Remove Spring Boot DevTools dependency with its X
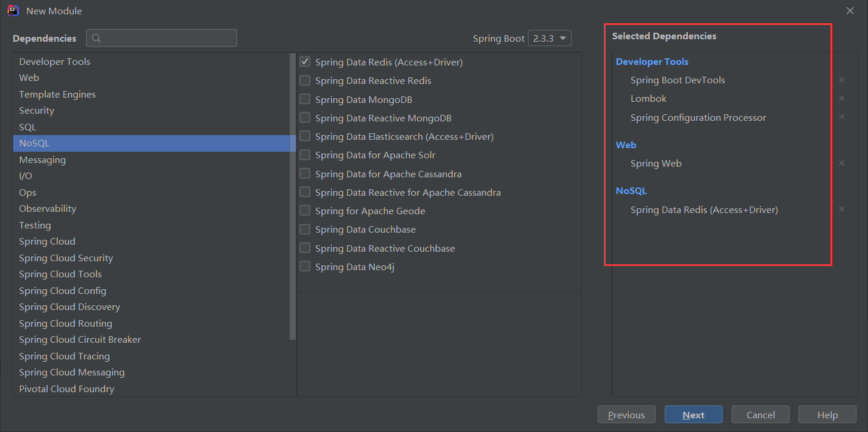Viewport: 868px width, 432px height. point(842,80)
